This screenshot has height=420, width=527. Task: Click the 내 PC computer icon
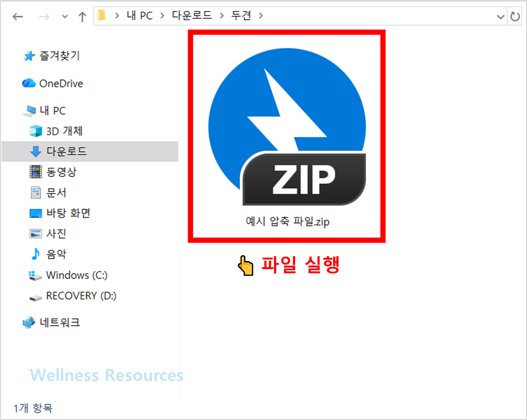pos(30,111)
